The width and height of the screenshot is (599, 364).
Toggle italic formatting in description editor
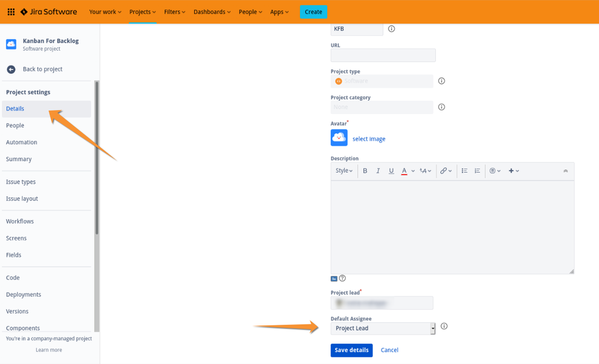(378, 171)
